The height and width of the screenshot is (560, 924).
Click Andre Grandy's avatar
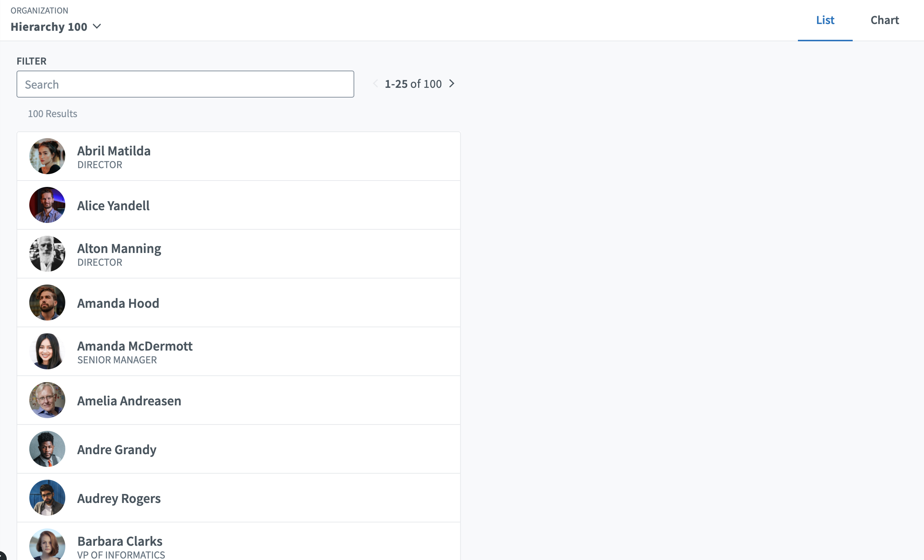pyautogui.click(x=47, y=449)
